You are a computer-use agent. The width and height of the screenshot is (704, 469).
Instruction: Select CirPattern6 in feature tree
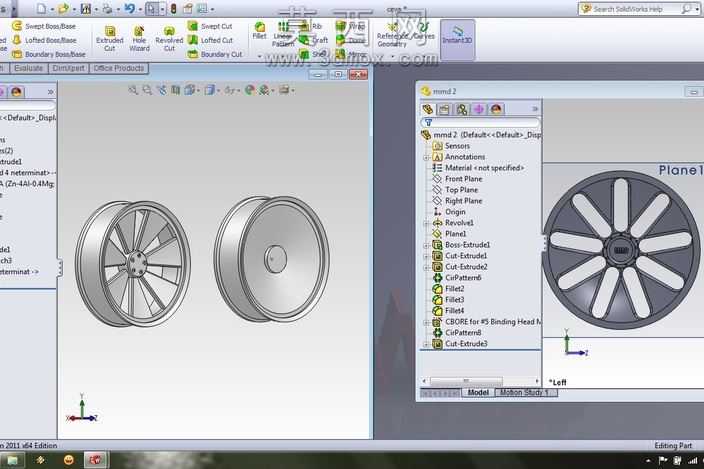click(x=457, y=278)
